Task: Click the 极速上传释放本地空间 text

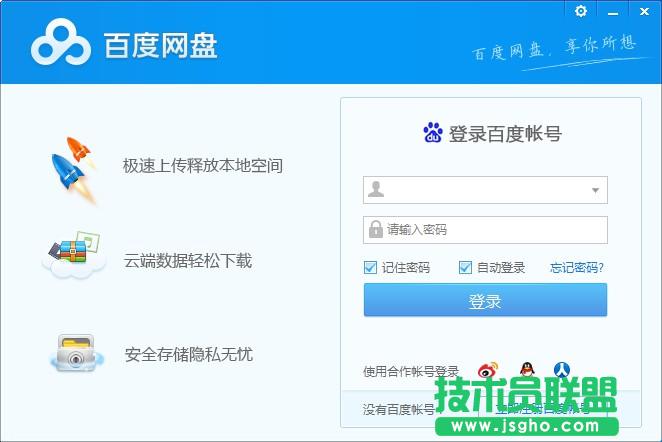Action: (x=203, y=165)
